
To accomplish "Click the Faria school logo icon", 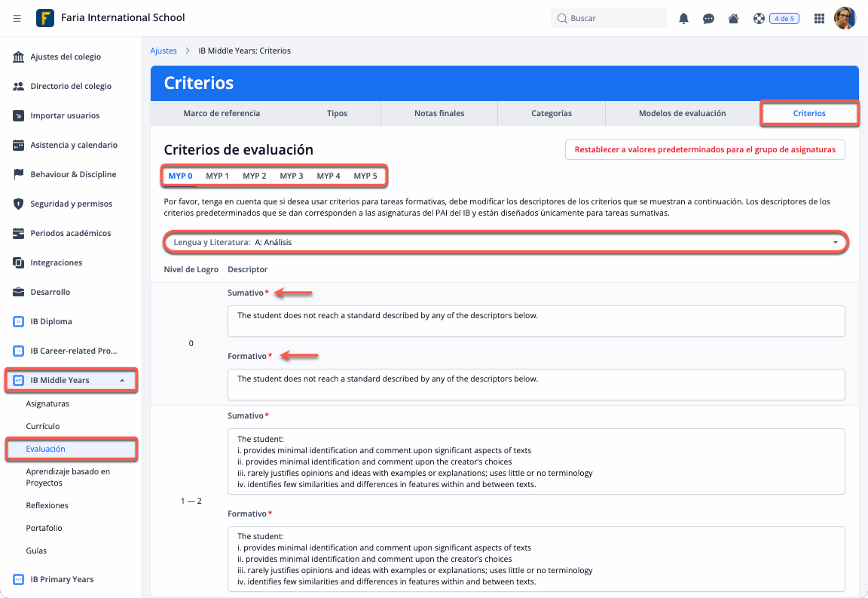I will click(45, 18).
